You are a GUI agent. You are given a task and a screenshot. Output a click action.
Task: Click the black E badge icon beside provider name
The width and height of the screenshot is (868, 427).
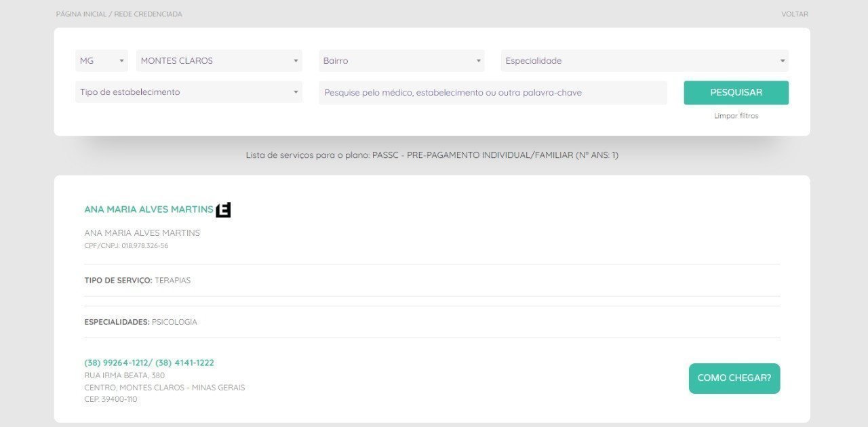(x=223, y=210)
